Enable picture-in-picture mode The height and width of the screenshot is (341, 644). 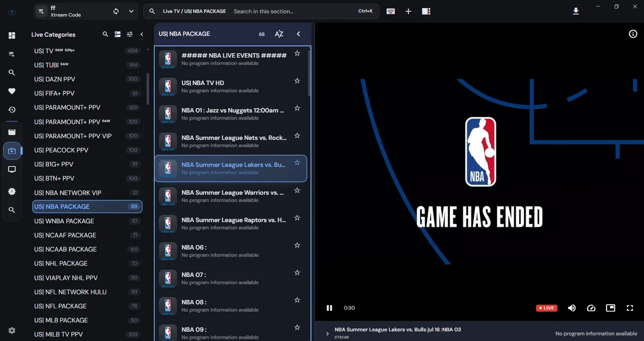coord(610,308)
